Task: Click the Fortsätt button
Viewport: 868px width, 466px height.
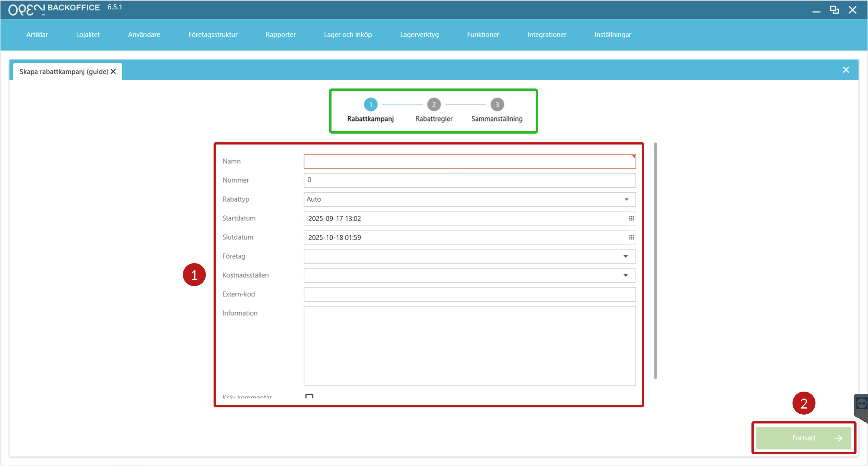Action: 803,438
